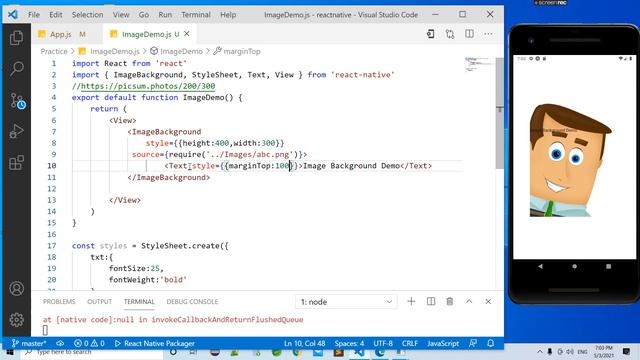Click the UTF-8 encoding indicator
This screenshot has width=640, height=360.
(383, 343)
